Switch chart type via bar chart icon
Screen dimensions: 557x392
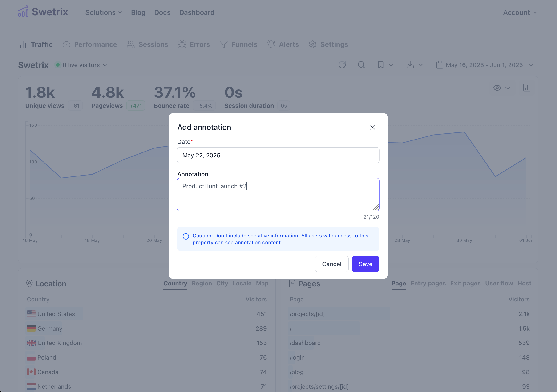point(527,88)
